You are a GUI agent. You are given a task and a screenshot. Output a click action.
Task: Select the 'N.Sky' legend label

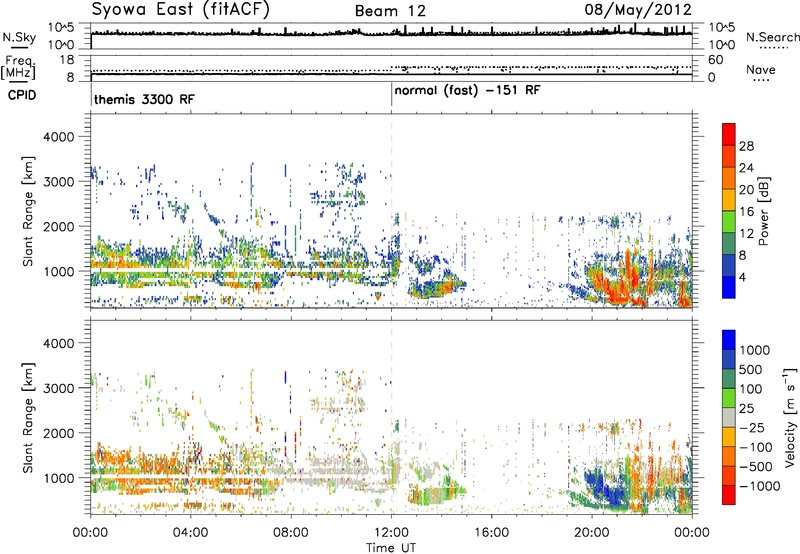coord(19,37)
